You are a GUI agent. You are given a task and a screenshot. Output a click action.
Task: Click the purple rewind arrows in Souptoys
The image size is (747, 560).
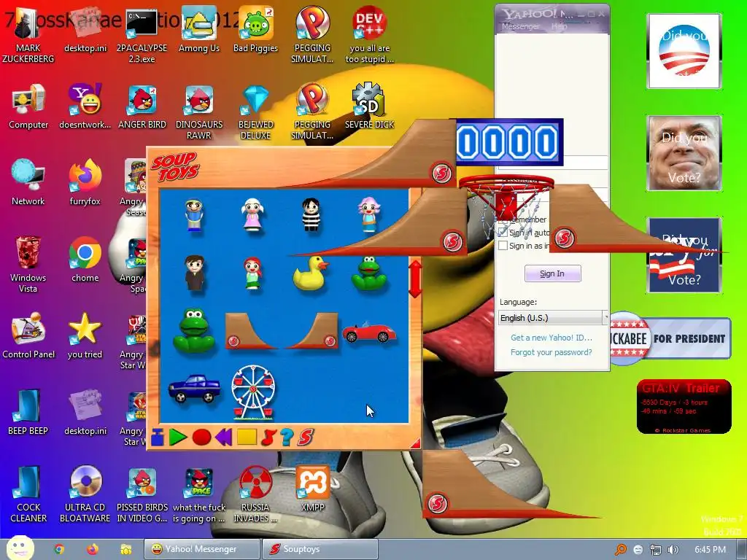(x=223, y=437)
